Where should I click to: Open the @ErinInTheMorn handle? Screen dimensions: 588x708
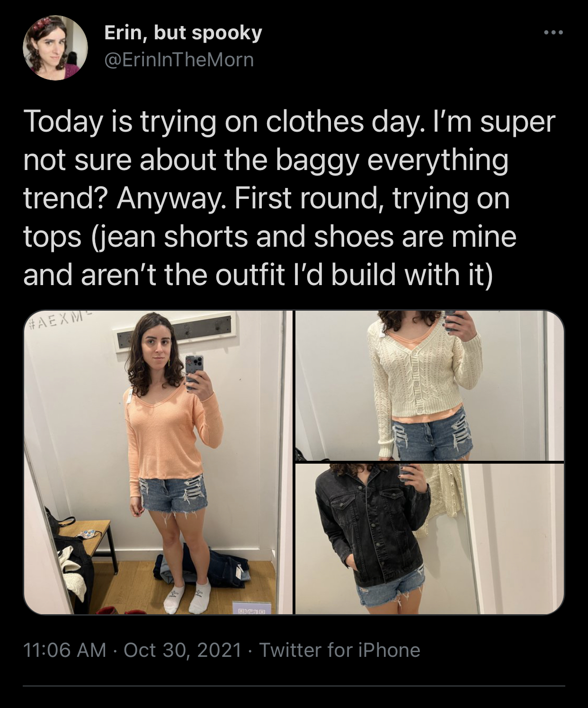(178, 60)
